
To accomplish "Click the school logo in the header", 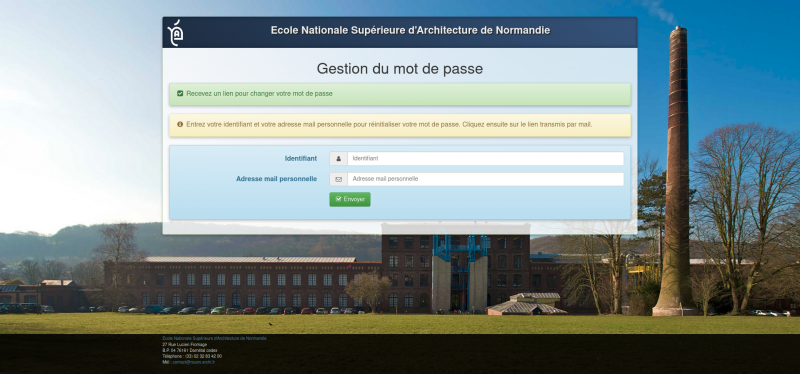I will point(176,33).
